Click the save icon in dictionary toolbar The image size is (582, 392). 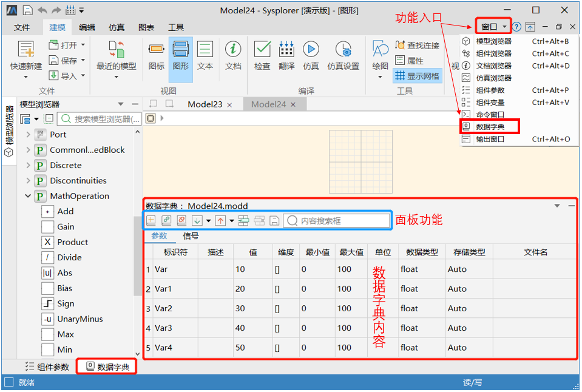click(x=274, y=220)
